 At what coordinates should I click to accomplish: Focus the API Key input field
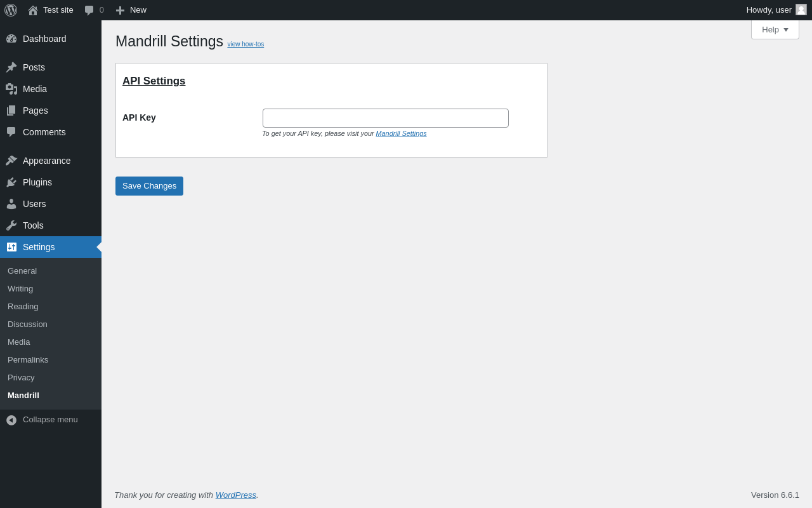(386, 118)
